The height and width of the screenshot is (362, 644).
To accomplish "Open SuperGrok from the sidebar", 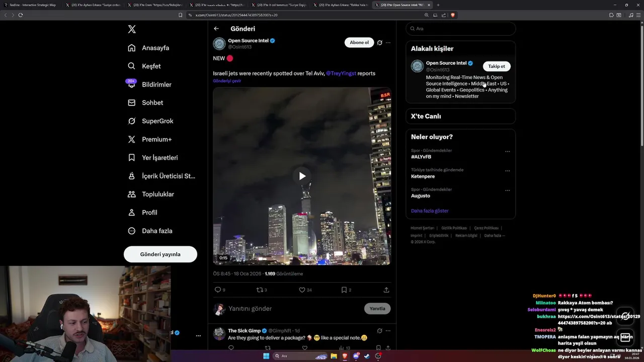I will pos(150,121).
